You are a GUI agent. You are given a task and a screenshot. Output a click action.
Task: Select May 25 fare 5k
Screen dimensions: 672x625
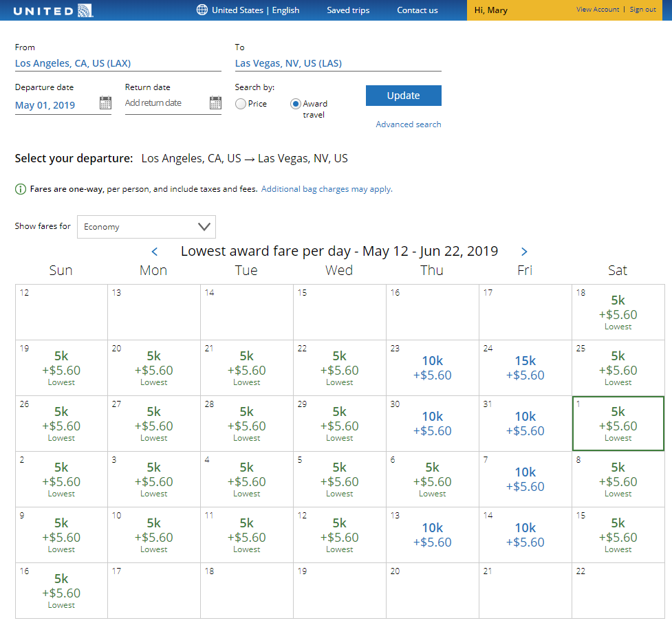[618, 368]
